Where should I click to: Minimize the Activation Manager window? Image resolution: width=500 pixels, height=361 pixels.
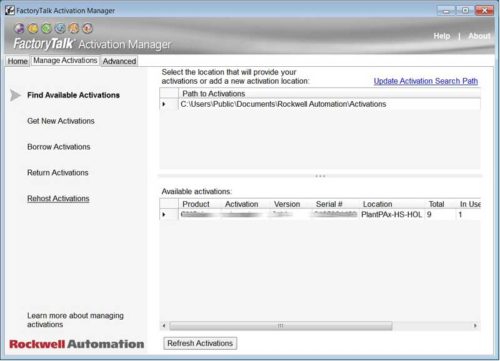point(446,11)
